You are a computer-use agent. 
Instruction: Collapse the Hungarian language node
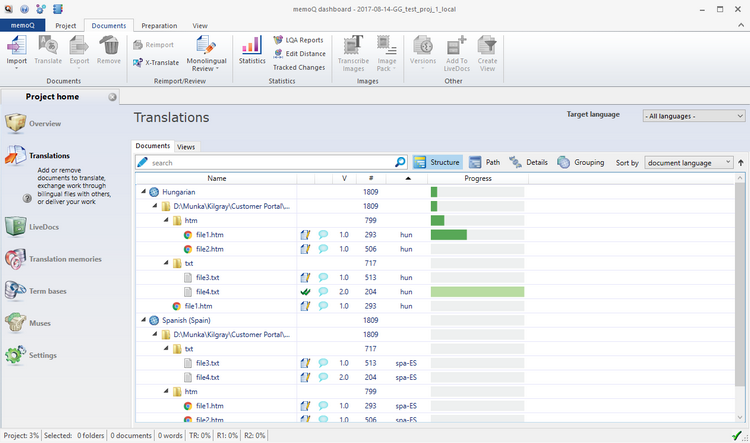pyautogui.click(x=142, y=191)
